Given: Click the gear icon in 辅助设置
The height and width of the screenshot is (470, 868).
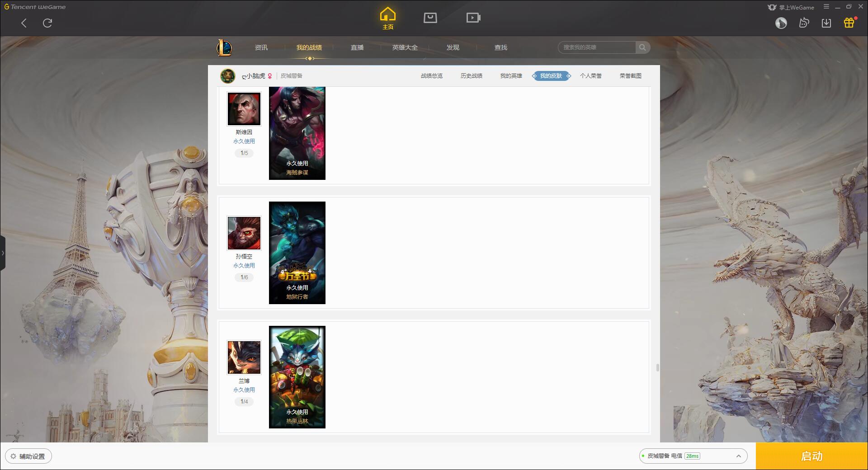Looking at the screenshot, I should 13,456.
